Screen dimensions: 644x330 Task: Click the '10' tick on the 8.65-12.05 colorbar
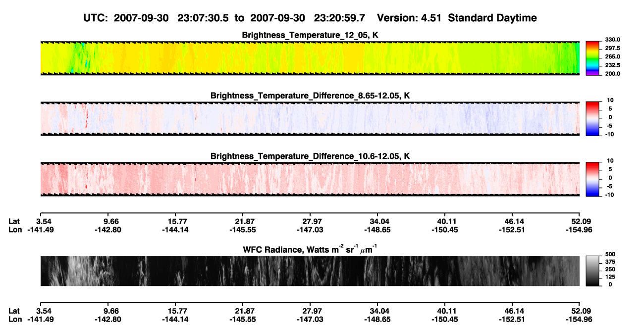click(x=610, y=100)
